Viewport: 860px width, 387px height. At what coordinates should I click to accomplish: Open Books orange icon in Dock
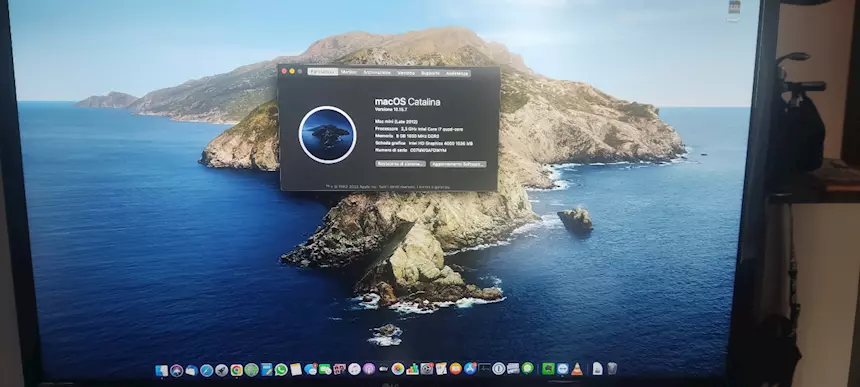pos(455,368)
